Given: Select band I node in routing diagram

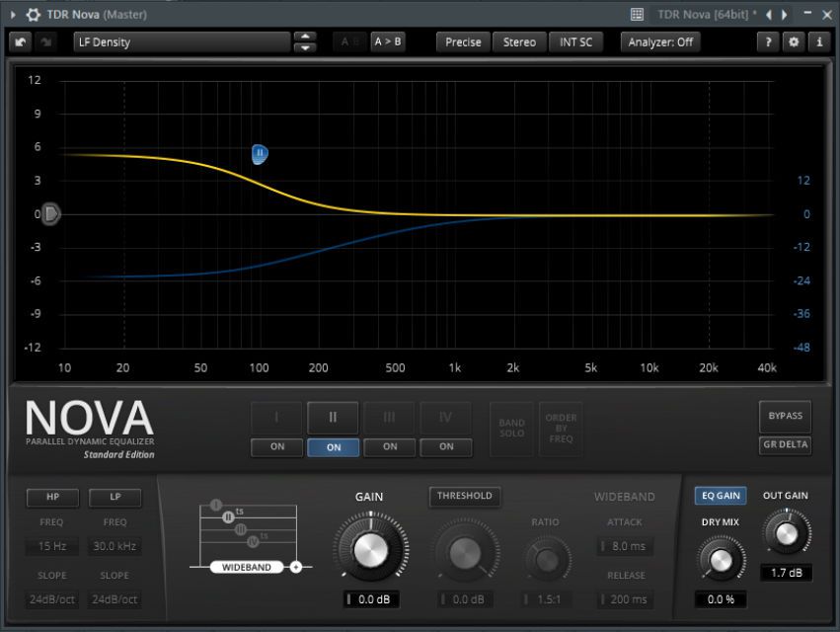Looking at the screenshot, I should pyautogui.click(x=216, y=505).
